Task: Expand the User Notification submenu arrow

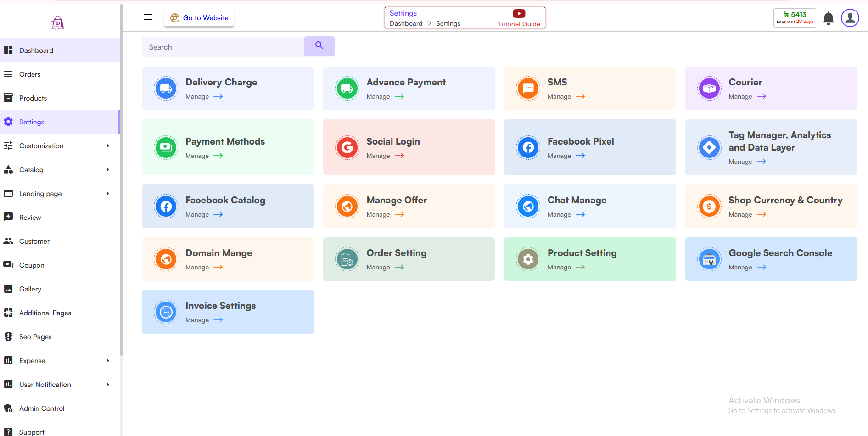Action: pos(108,385)
